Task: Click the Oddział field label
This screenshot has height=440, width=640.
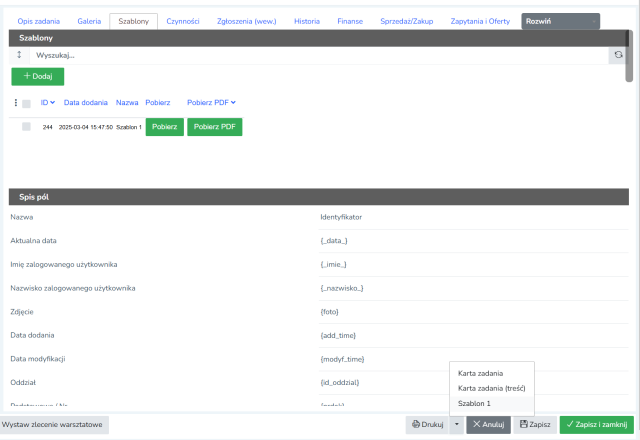Action: pyautogui.click(x=23, y=382)
